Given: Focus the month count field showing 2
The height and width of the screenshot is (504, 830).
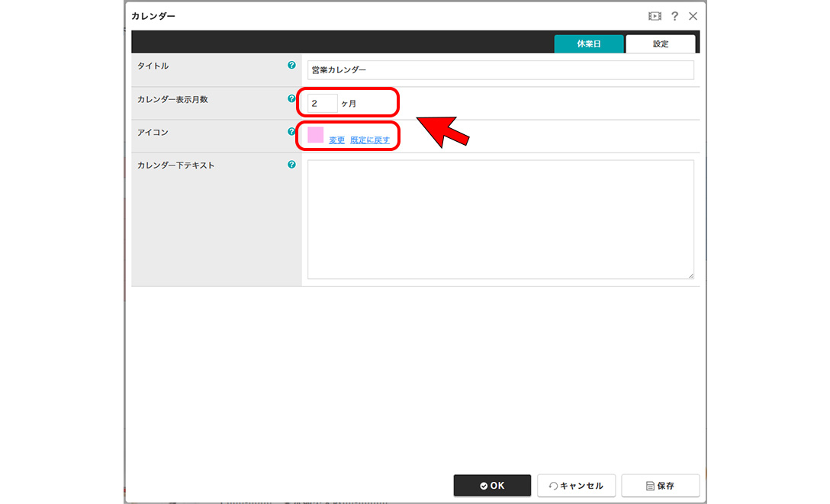Looking at the screenshot, I should pyautogui.click(x=322, y=103).
